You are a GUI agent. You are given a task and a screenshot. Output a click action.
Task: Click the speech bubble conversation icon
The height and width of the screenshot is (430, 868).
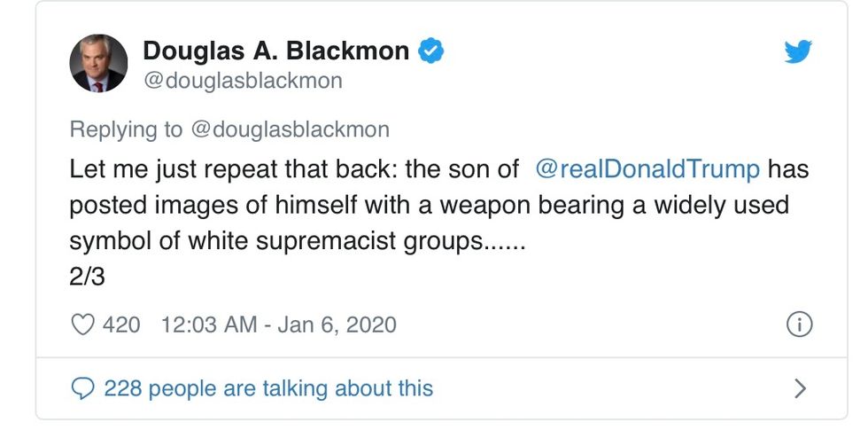[82, 388]
